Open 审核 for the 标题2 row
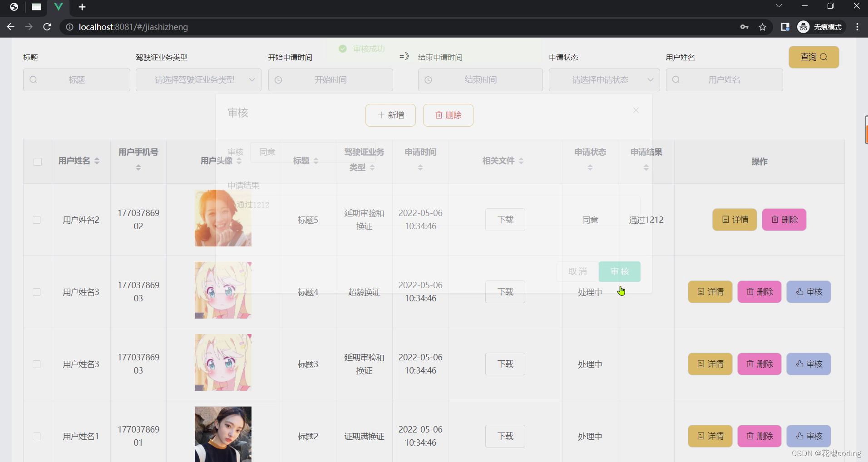 (x=809, y=436)
